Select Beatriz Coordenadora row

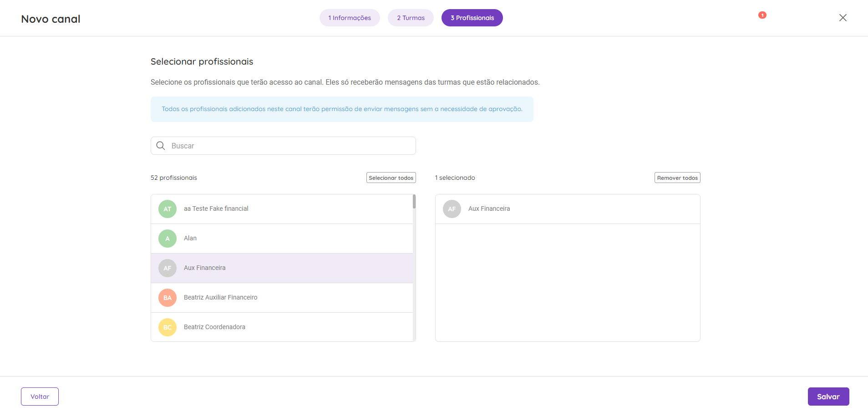tap(282, 327)
